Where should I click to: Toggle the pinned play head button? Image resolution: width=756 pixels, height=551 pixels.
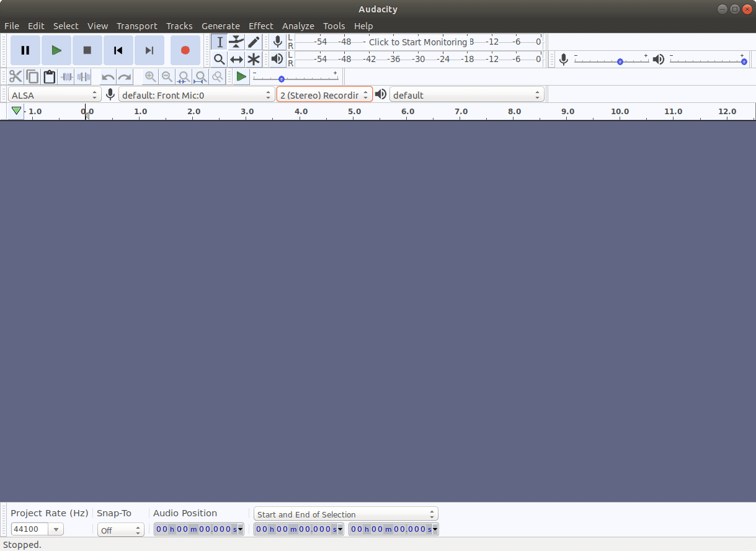click(x=17, y=112)
